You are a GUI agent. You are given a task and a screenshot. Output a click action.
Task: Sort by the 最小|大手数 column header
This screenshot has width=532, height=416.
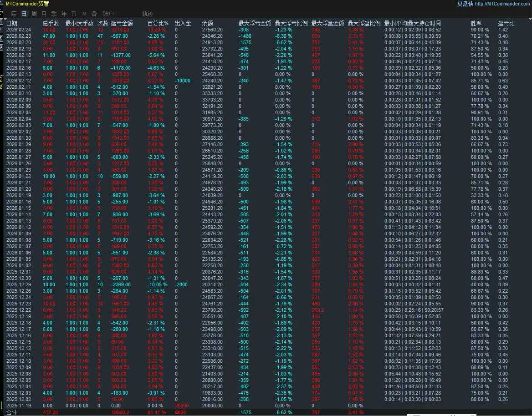coord(79,23)
